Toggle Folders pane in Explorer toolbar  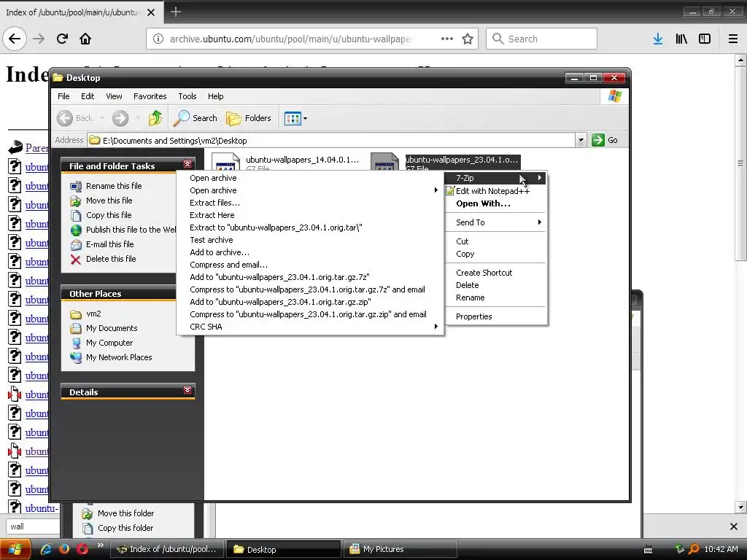pos(248,118)
